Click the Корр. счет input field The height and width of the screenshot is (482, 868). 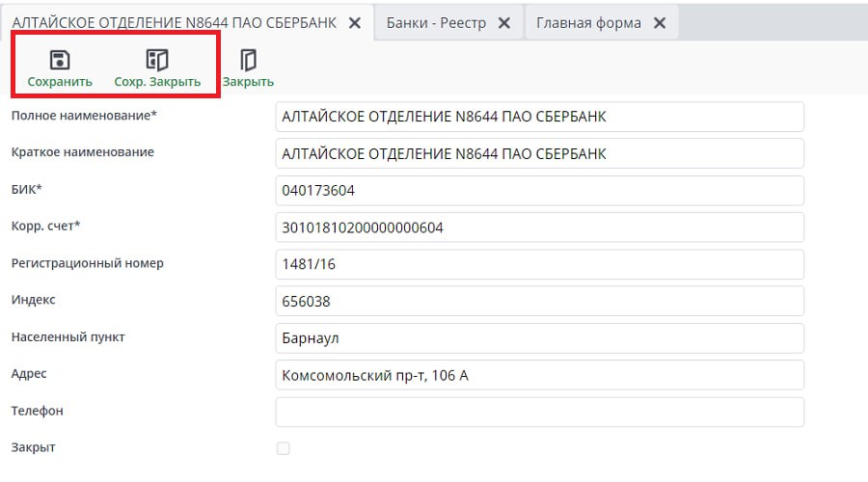point(539,227)
